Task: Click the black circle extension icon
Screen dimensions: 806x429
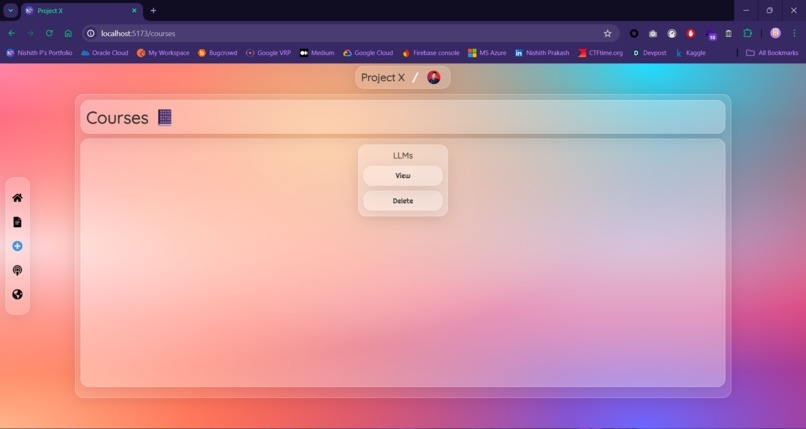Action: tap(634, 33)
